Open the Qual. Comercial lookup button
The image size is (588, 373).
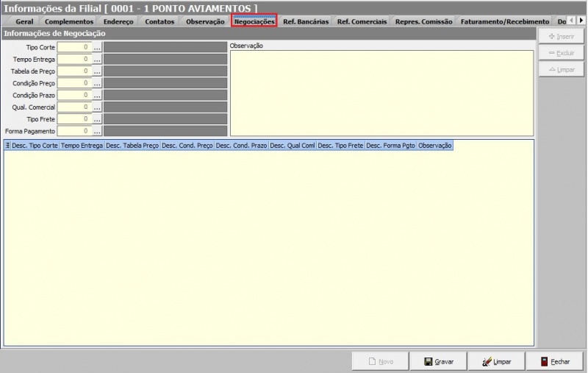coord(97,107)
